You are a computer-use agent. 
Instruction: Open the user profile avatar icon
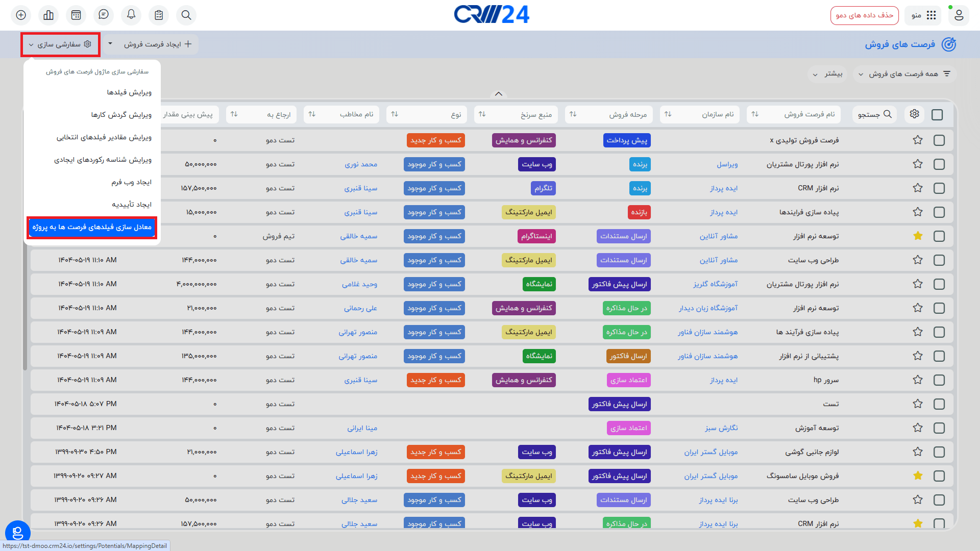[959, 15]
